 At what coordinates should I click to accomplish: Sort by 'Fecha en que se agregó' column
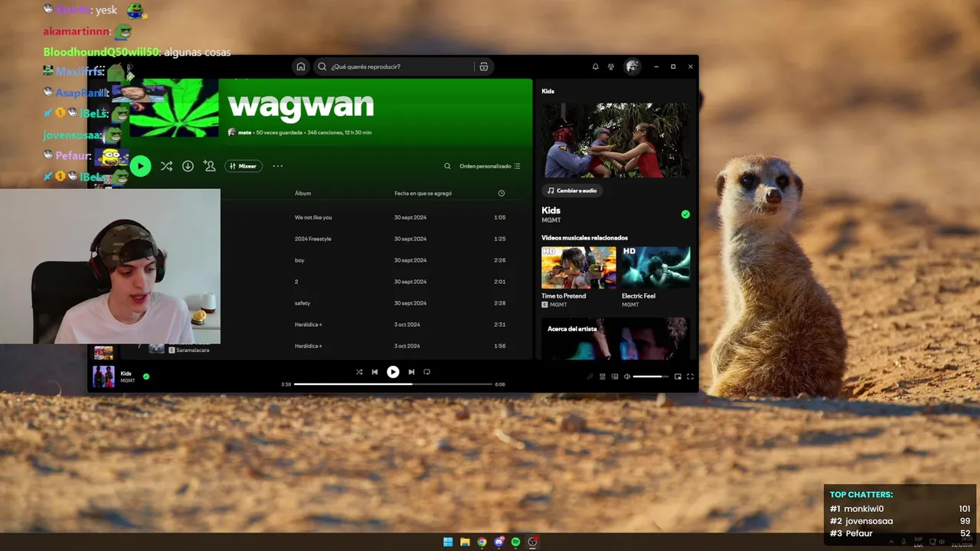[x=423, y=194]
